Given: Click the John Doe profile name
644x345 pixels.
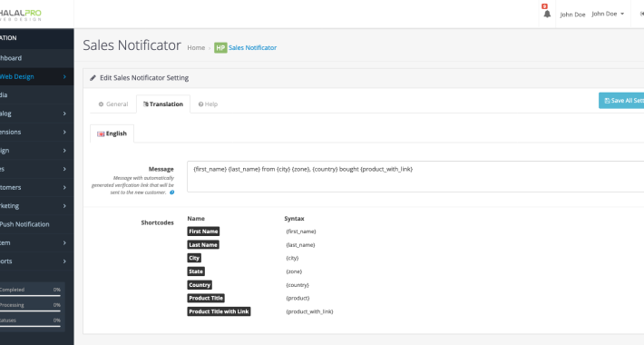Looking at the screenshot, I should coord(572,15).
